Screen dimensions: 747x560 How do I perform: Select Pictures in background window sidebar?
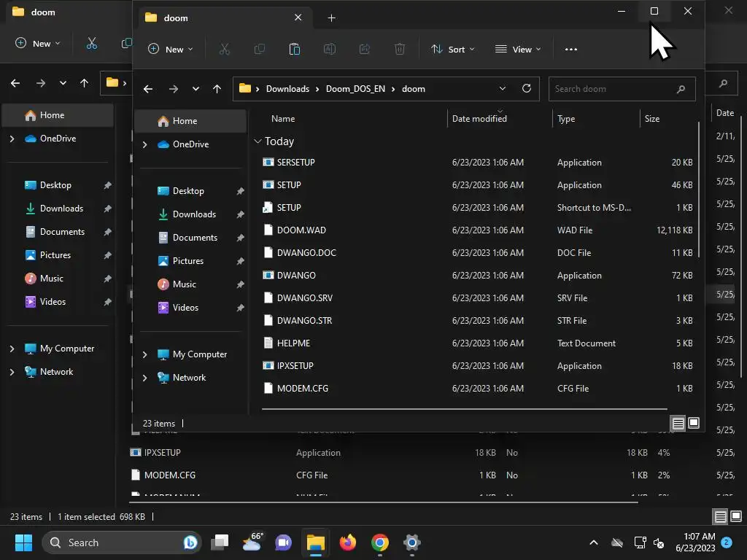58,255
